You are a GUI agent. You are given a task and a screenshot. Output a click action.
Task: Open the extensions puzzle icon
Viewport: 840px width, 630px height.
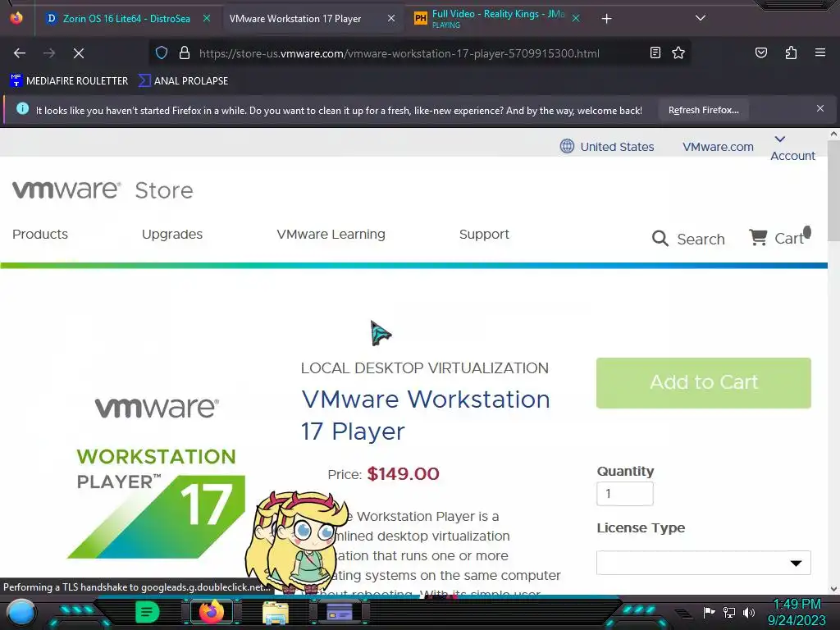(x=791, y=52)
